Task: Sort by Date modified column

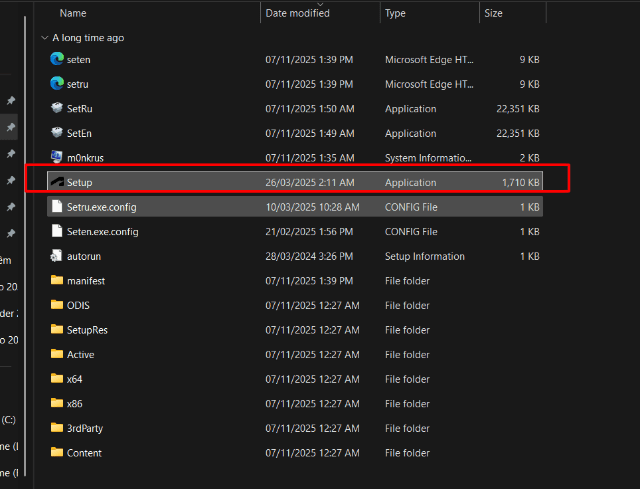Action: (x=297, y=14)
